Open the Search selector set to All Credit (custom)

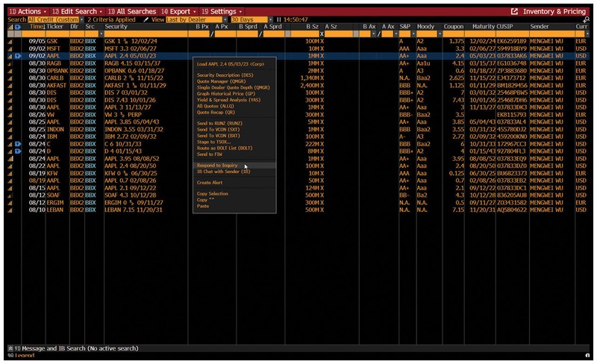[x=55, y=19]
